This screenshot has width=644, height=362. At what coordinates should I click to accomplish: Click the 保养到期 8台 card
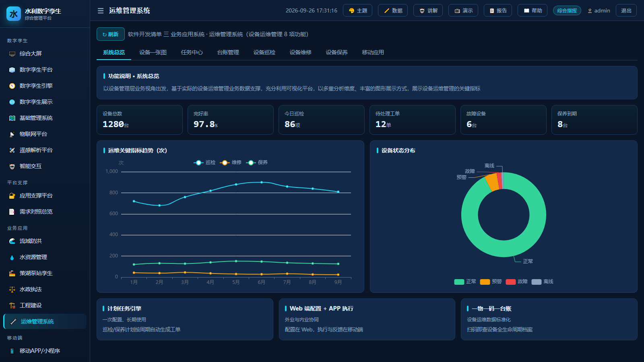594,120
